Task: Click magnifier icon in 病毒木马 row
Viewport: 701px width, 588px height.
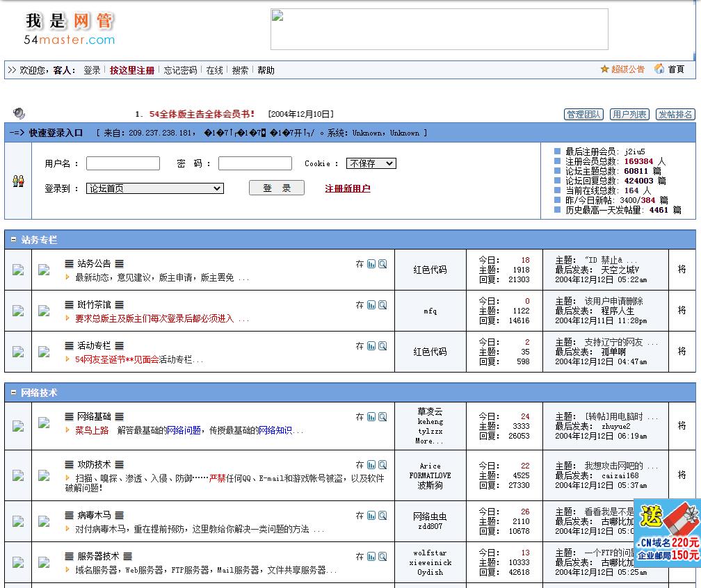Action: tap(382, 516)
